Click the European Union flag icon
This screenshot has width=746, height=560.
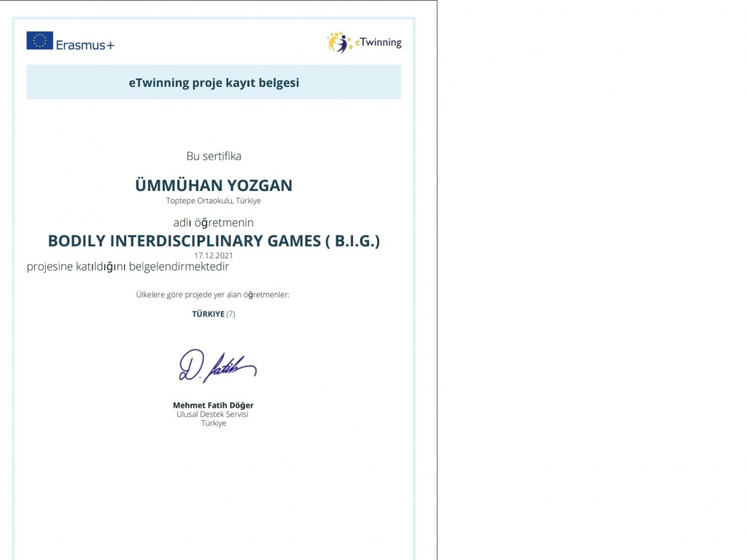(39, 41)
